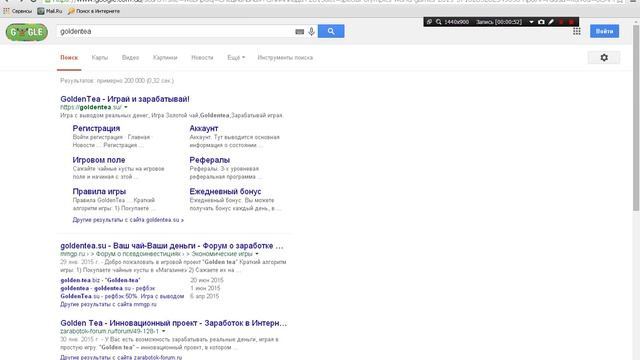The image size is (640, 360).
Task: Click the pencil draw icon in recorder bar
Action: tap(551, 22)
